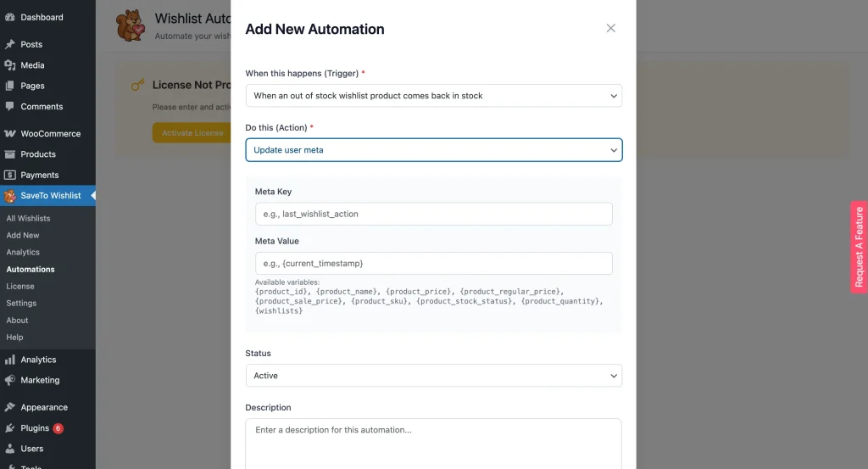Click the Products box icon
This screenshot has width=868, height=469.
click(x=10, y=154)
